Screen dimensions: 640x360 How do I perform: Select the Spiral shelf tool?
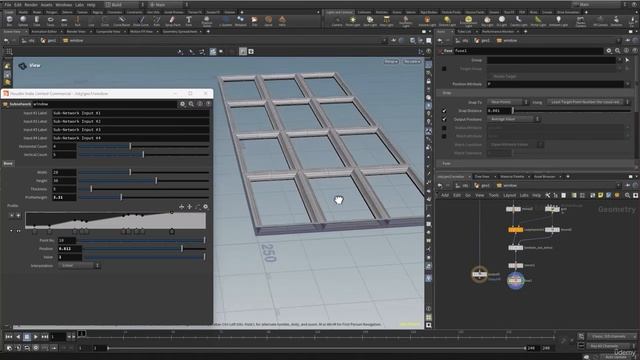[x=268, y=20]
